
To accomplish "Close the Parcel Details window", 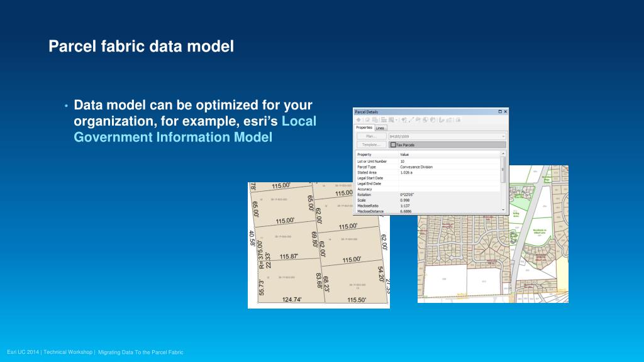I will [506, 112].
